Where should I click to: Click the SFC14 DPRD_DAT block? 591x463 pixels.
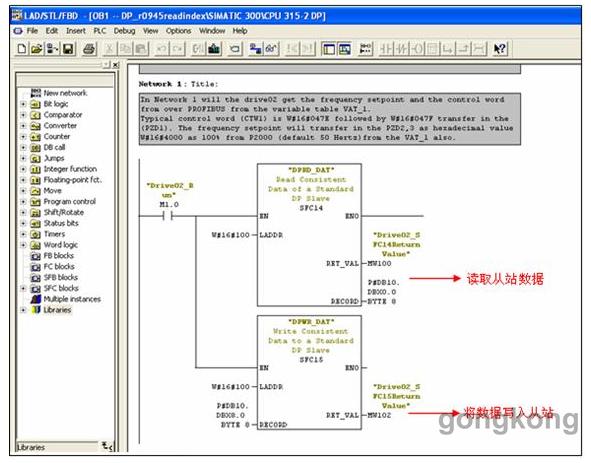tap(309, 235)
